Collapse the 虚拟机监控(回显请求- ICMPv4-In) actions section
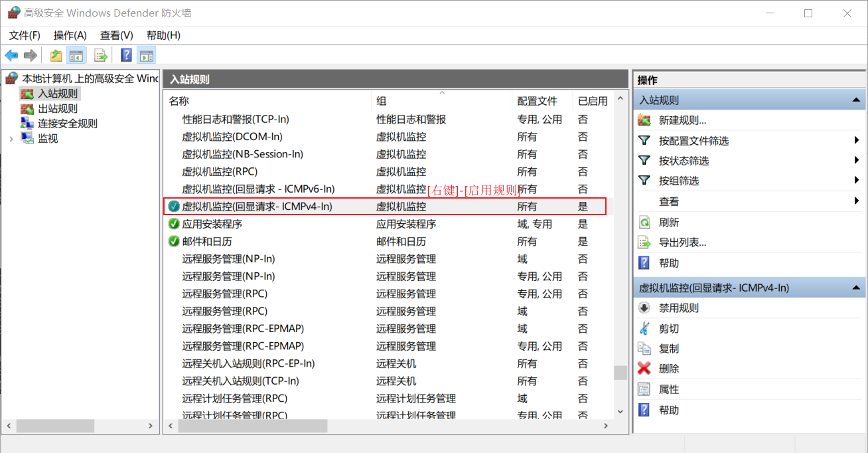Image resolution: width=868 pixels, height=453 pixels. tap(857, 288)
